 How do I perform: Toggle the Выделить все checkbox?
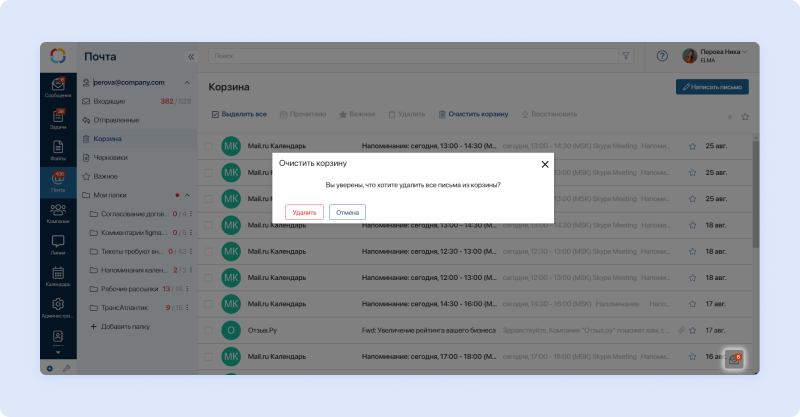216,114
